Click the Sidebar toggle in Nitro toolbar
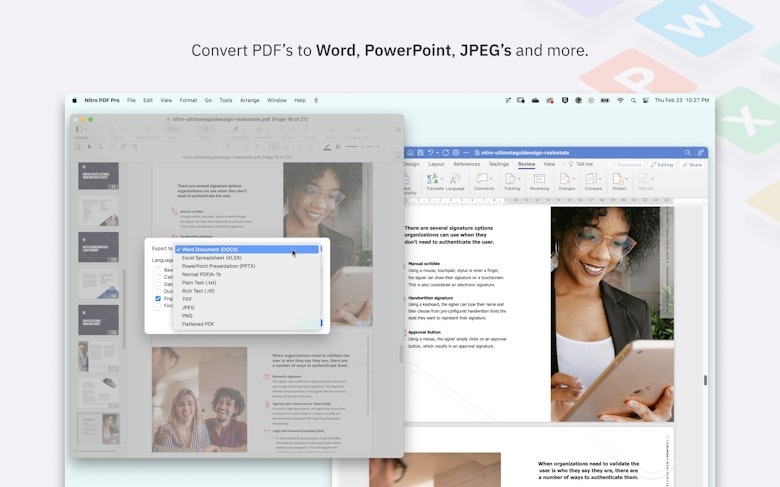Viewport: 780px width, 487px height. point(80,129)
